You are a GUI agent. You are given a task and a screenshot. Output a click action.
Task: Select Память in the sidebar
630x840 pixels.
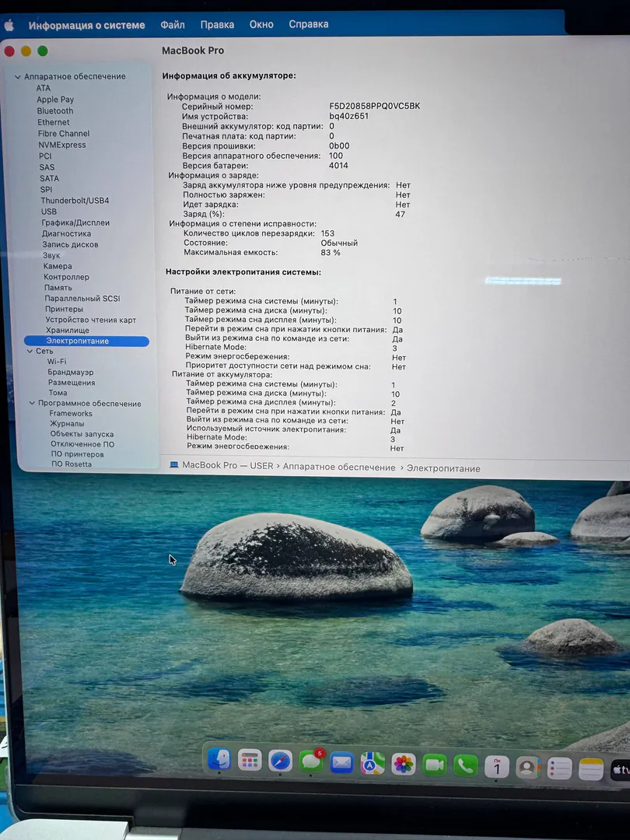pyautogui.click(x=58, y=287)
